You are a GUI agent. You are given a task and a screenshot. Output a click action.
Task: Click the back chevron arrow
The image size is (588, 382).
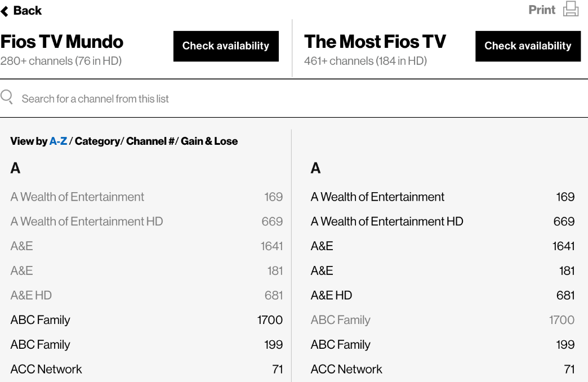pyautogui.click(x=5, y=10)
